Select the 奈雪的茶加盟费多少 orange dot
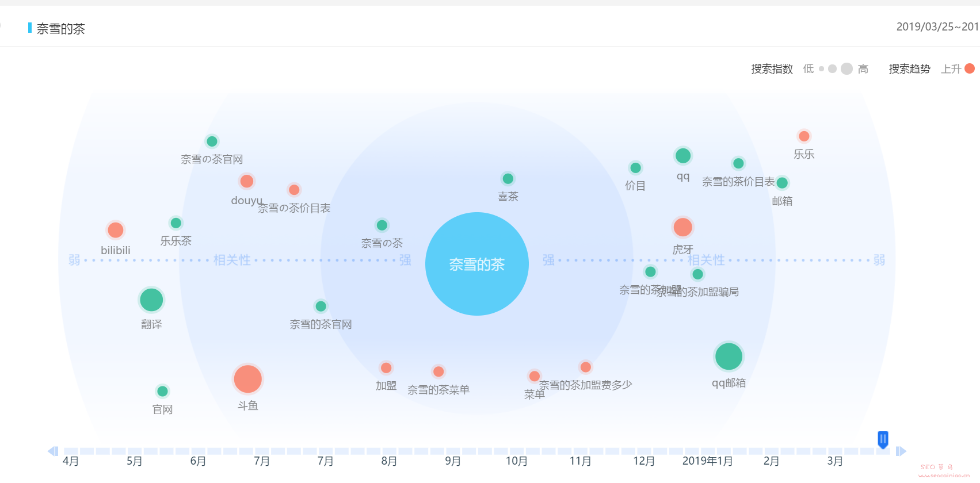The height and width of the screenshot is (483, 980). pos(586,367)
